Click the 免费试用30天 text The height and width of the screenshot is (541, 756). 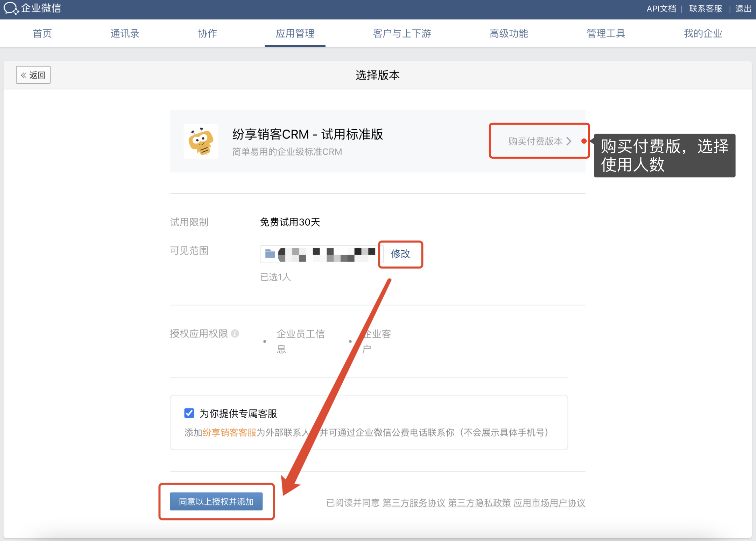(x=290, y=222)
